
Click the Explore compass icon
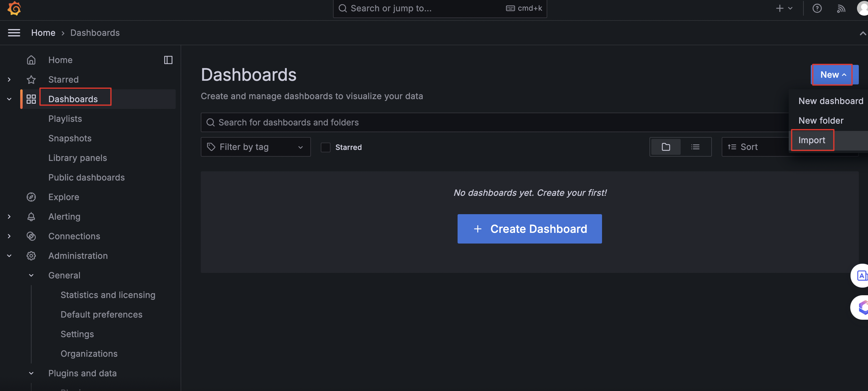click(x=31, y=197)
